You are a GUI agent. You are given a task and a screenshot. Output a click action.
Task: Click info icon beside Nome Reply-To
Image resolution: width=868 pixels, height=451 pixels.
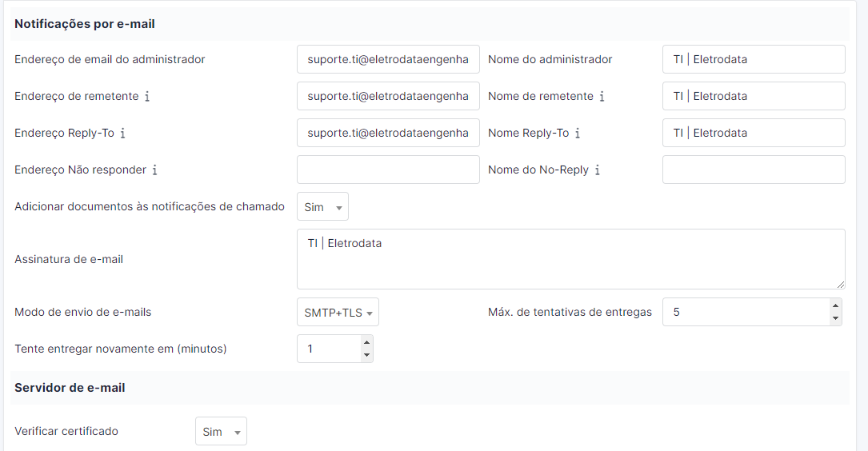click(x=578, y=134)
